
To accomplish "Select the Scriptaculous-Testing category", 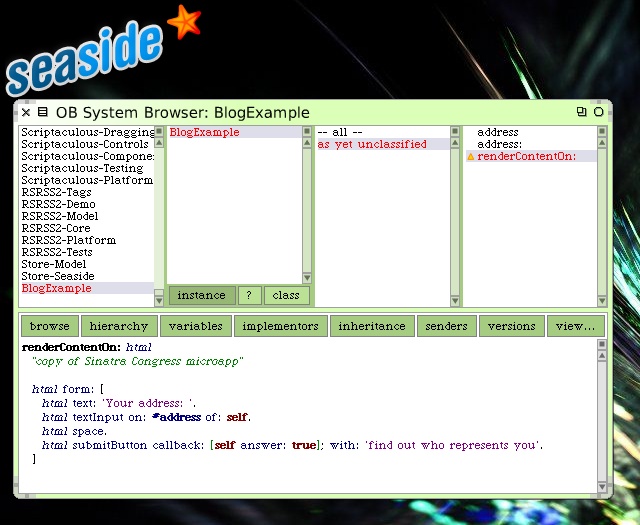I will [x=87, y=168].
